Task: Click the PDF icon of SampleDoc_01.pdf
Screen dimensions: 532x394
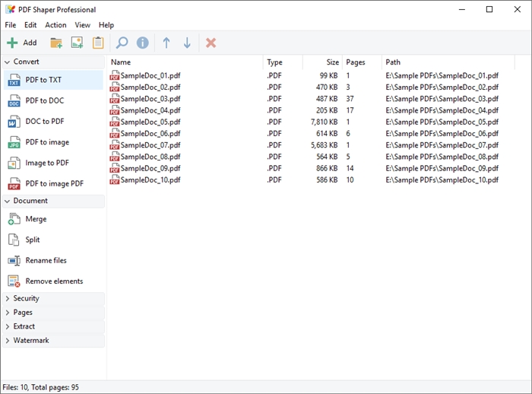Action: click(114, 75)
